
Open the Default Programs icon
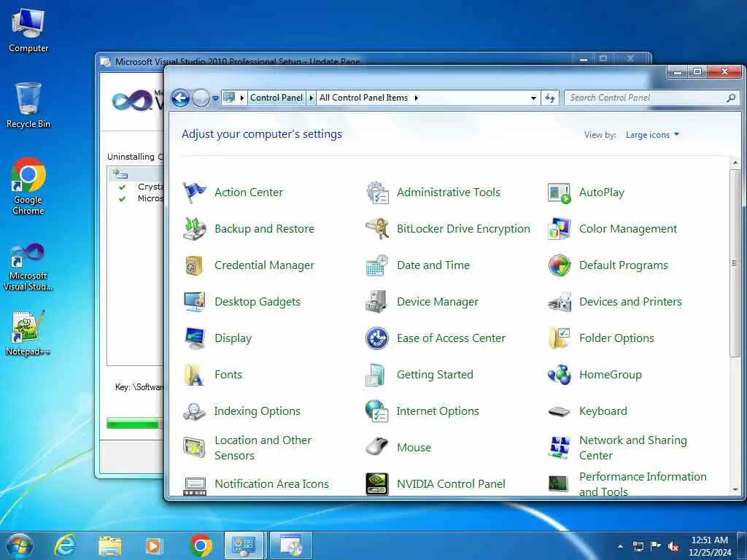click(560, 265)
